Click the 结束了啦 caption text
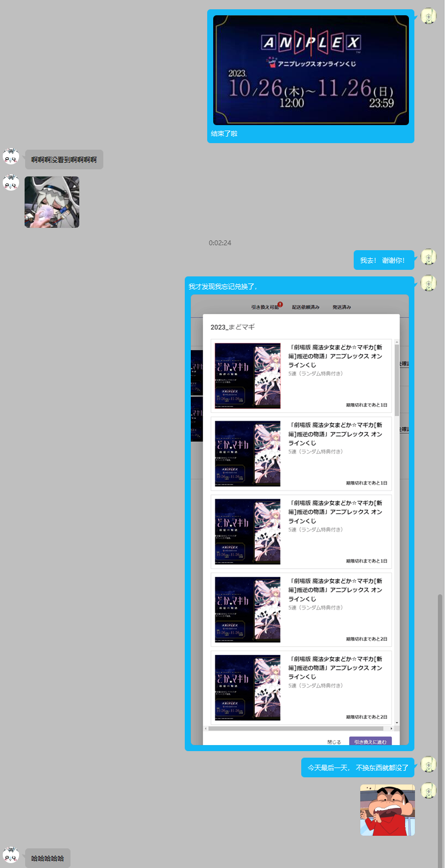Image resolution: width=445 pixels, height=868 pixels. point(224,134)
